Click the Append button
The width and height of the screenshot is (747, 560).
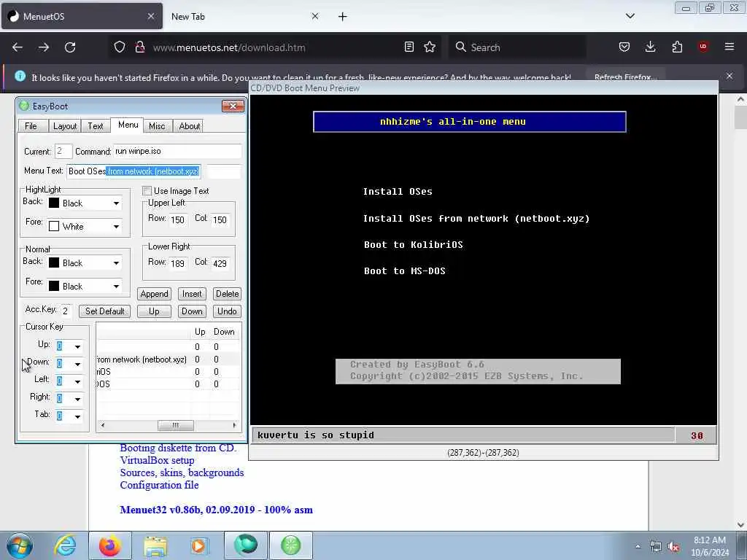[x=155, y=294]
